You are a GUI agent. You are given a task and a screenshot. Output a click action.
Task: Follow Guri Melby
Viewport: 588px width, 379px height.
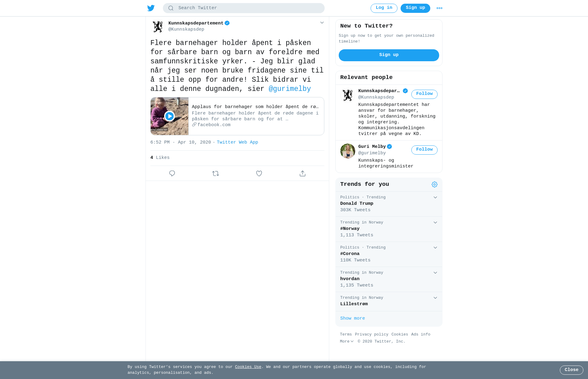click(424, 150)
